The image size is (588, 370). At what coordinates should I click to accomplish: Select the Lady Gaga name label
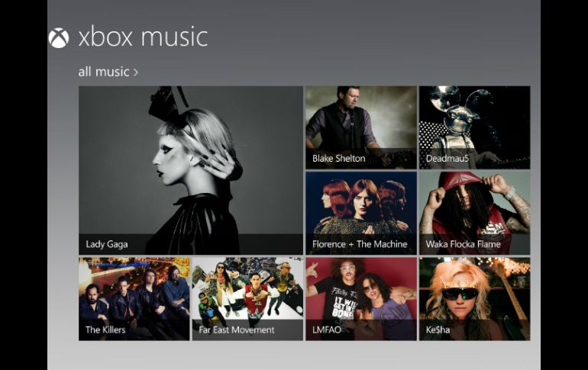point(107,245)
